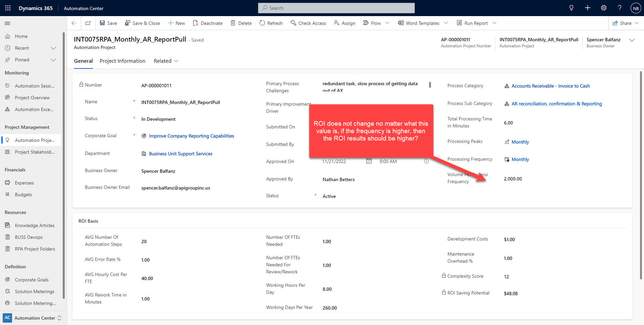Save the record using the Save icon
This screenshot has width=644, height=325.
108,23
